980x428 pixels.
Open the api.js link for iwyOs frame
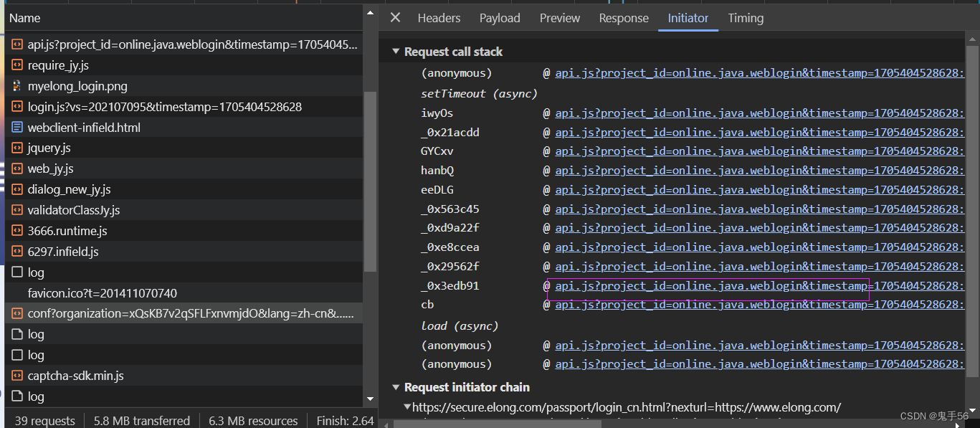click(760, 113)
